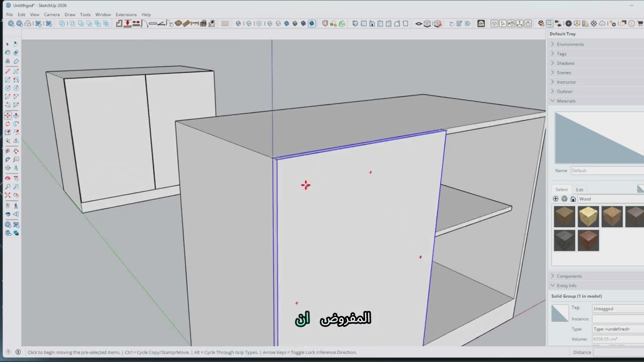Open the Tools menu

click(85, 15)
